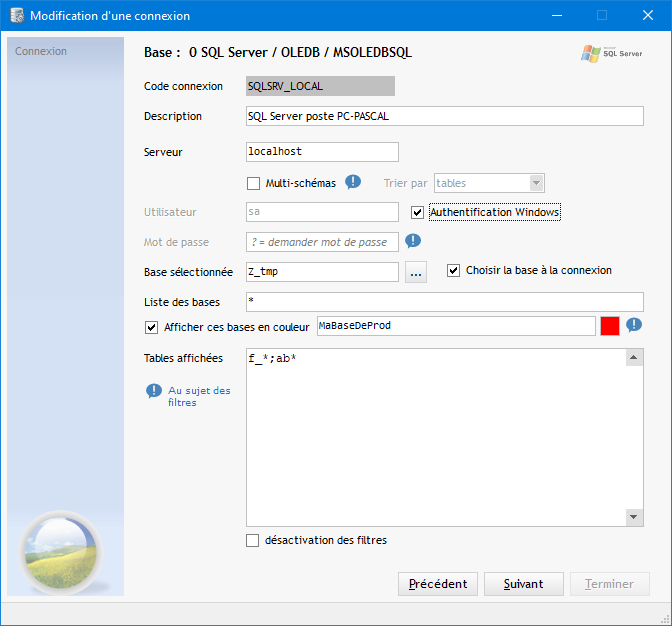Click the database icon in the title bar
Viewport: 672px width, 626px height.
17,15
